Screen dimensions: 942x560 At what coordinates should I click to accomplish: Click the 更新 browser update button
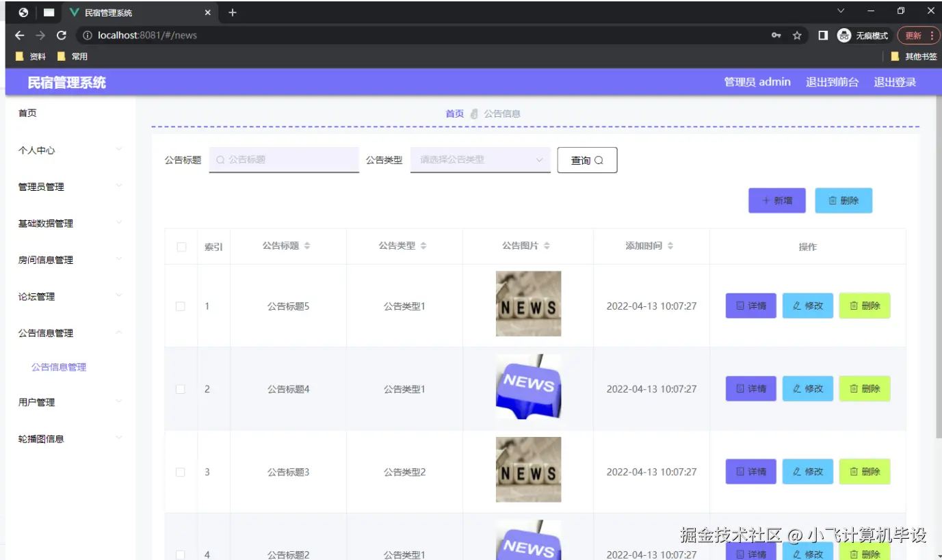click(913, 36)
